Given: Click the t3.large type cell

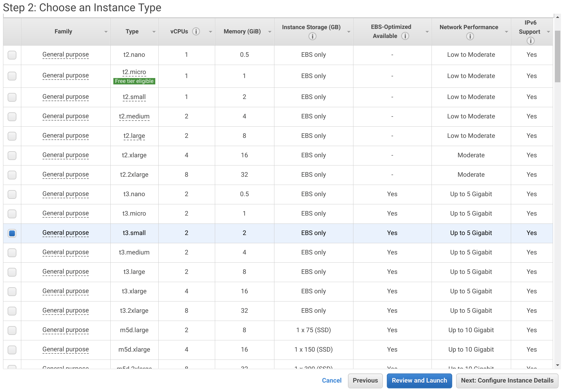Looking at the screenshot, I should pyautogui.click(x=134, y=272).
